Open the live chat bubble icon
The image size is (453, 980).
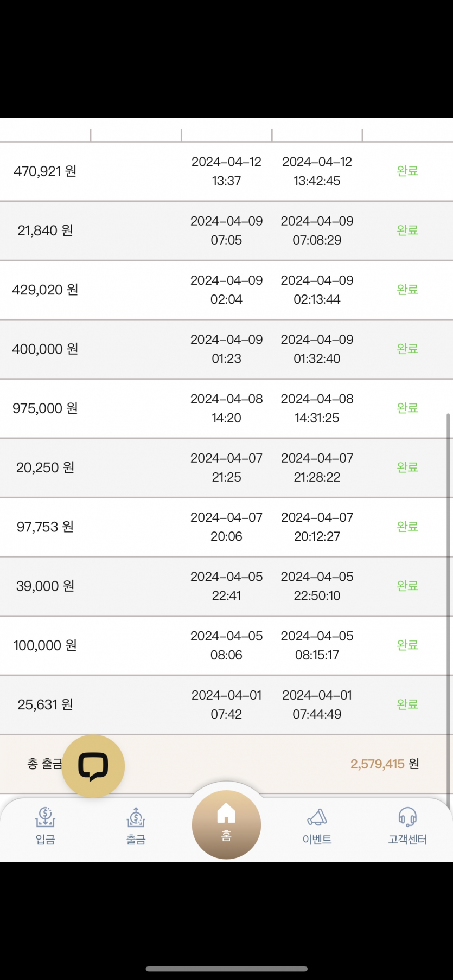tap(93, 766)
